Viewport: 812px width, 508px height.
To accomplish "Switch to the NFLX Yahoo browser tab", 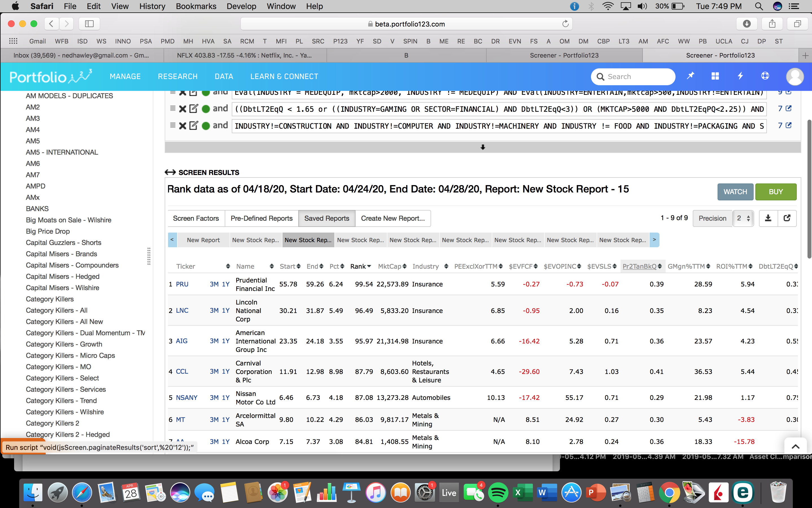I will 245,55.
